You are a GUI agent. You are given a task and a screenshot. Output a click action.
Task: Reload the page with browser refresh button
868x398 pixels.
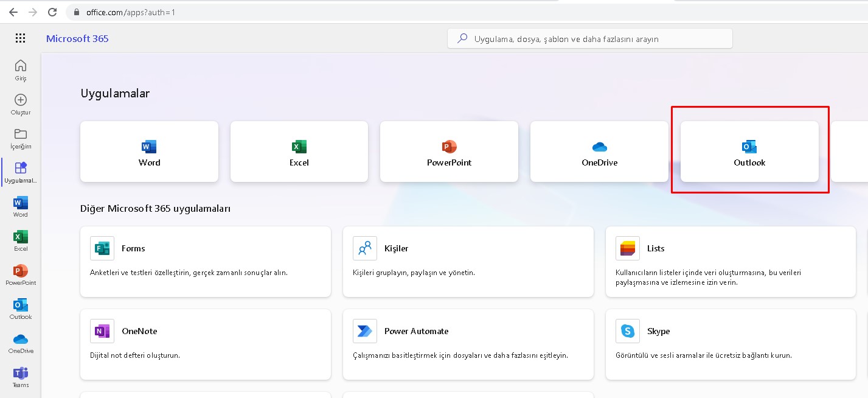(52, 12)
